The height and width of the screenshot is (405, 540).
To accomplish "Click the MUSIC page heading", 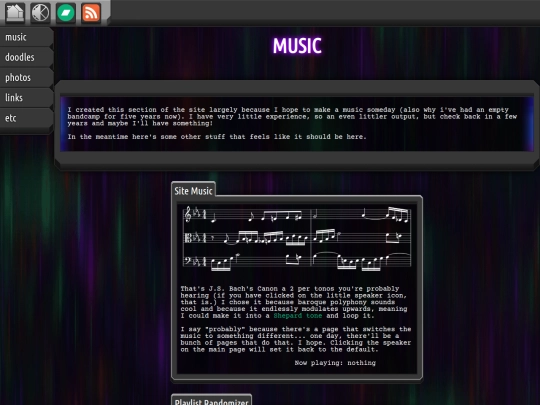I will [297, 45].
